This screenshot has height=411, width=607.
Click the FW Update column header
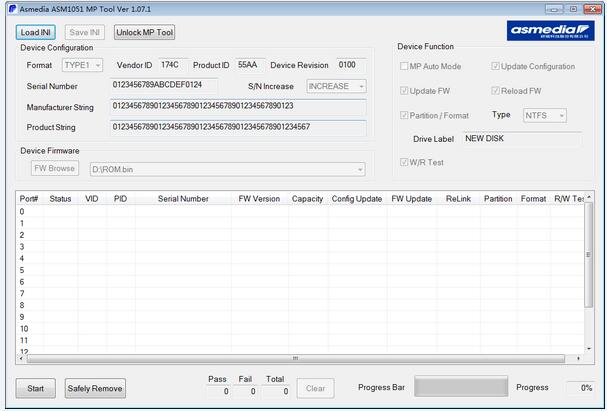tap(412, 199)
